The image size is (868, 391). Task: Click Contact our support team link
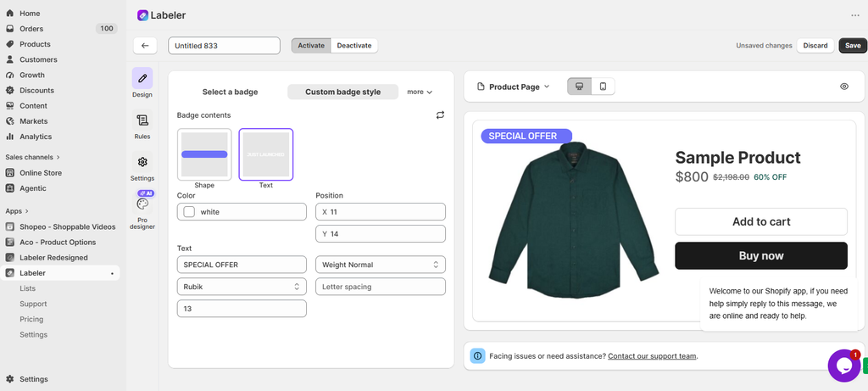tap(652, 356)
